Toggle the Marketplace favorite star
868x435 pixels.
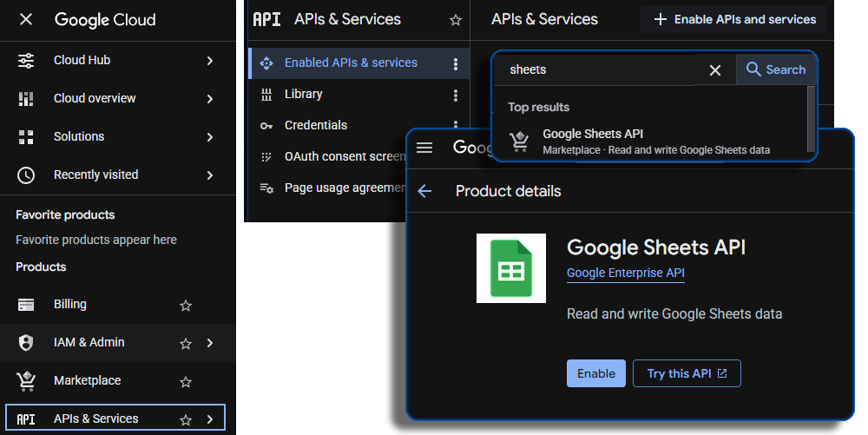coord(185,381)
